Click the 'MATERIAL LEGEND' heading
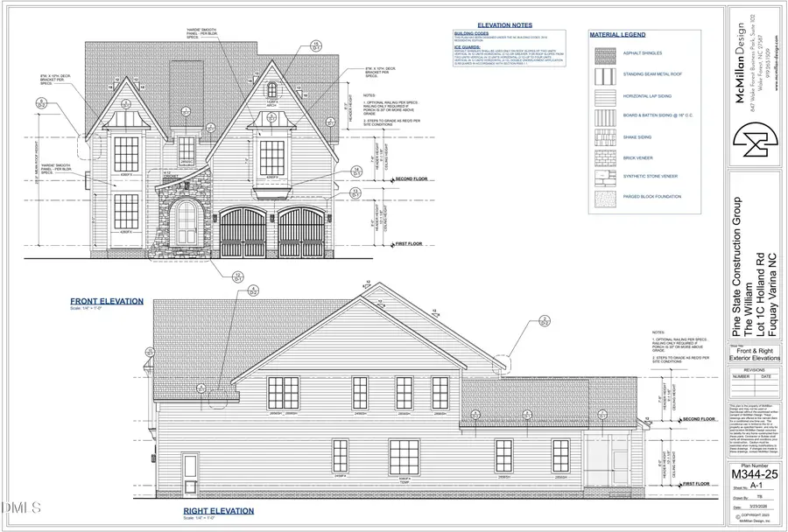 (617, 35)
